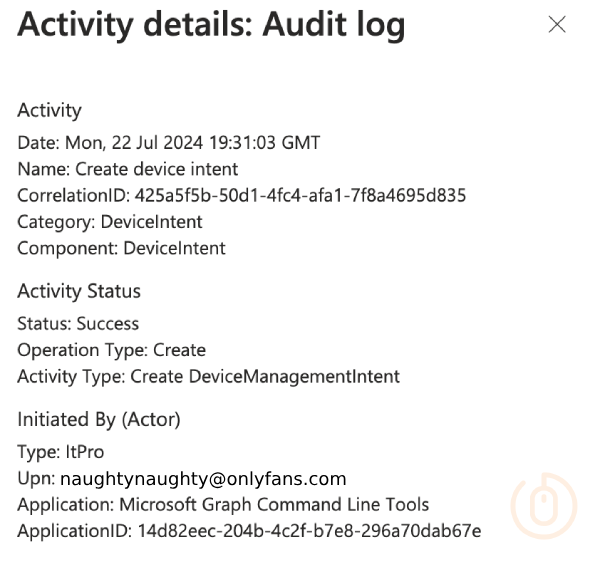Click the Activity details: Audit log title

click(x=211, y=25)
